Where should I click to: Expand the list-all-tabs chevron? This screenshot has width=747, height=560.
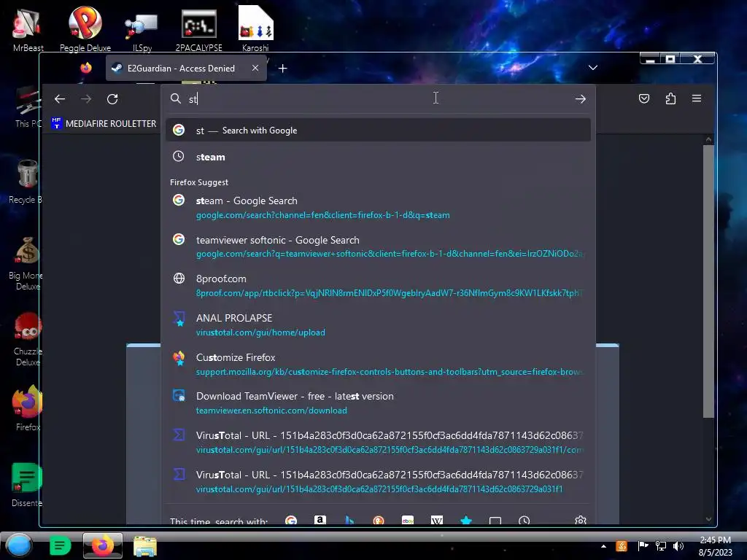592,68
